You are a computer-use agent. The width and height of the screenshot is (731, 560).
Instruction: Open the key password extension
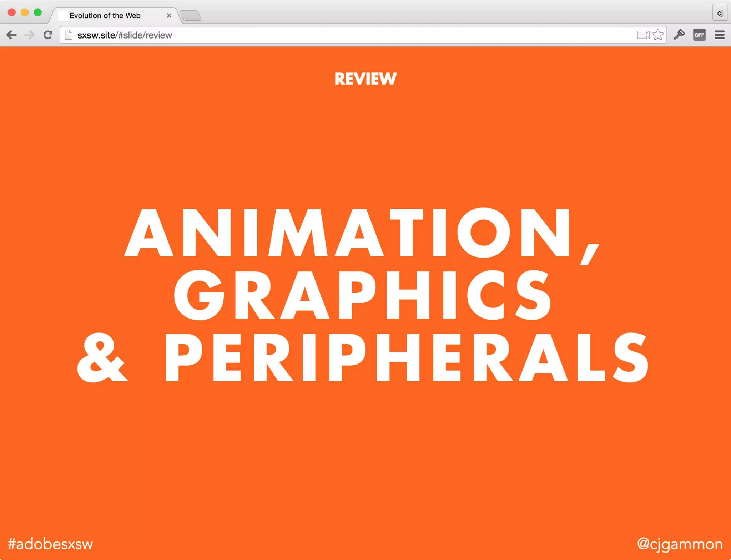tap(679, 35)
